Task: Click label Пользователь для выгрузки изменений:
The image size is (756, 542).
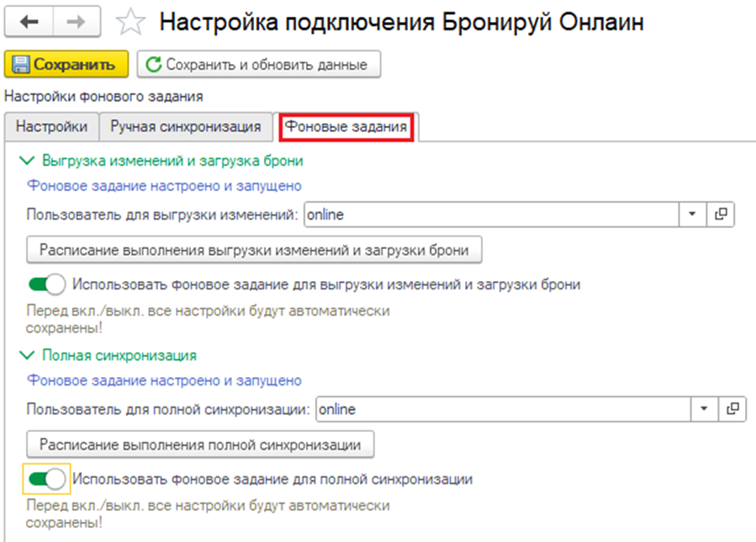Action: coord(162,215)
